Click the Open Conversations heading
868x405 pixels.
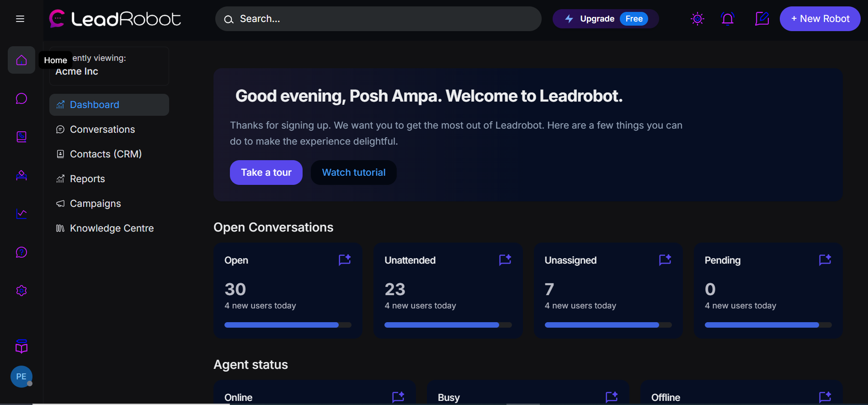pyautogui.click(x=273, y=227)
